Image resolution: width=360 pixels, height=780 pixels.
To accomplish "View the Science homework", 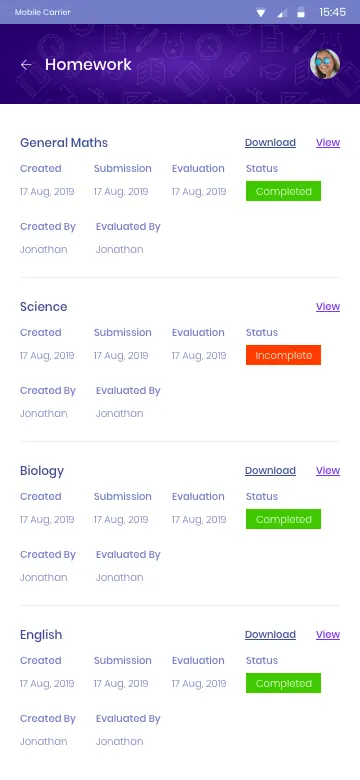I will [328, 306].
